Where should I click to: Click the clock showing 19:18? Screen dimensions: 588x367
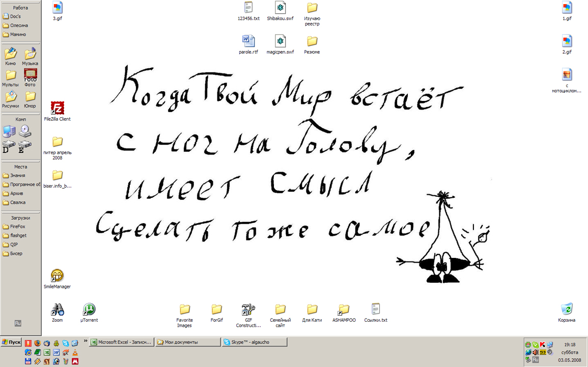569,345
